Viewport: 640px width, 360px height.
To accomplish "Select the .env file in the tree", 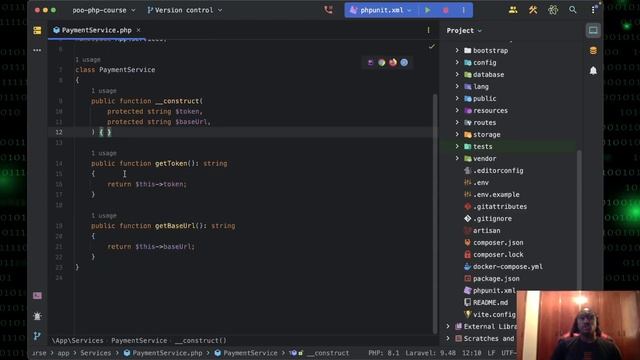I will coord(481,182).
